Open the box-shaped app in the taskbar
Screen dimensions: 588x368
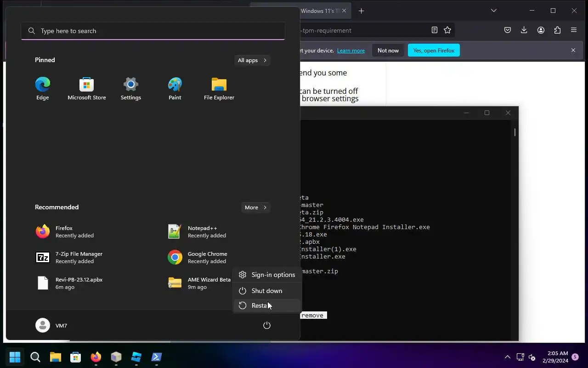[x=116, y=357]
